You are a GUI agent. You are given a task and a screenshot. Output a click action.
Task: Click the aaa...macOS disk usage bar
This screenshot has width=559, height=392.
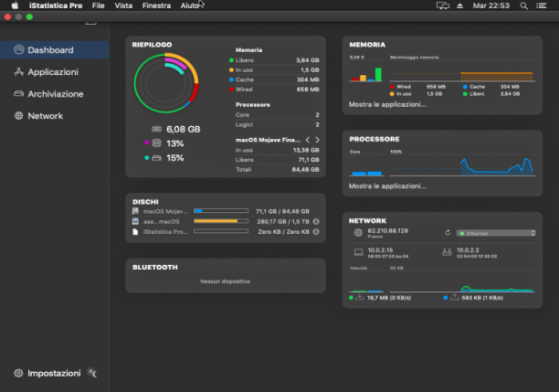(221, 221)
